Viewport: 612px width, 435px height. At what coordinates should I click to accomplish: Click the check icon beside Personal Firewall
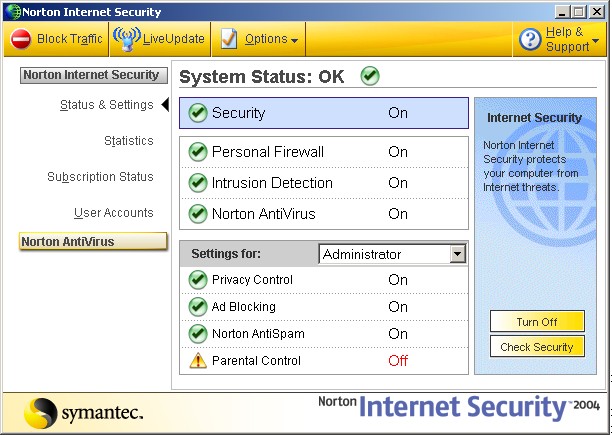pyautogui.click(x=198, y=152)
